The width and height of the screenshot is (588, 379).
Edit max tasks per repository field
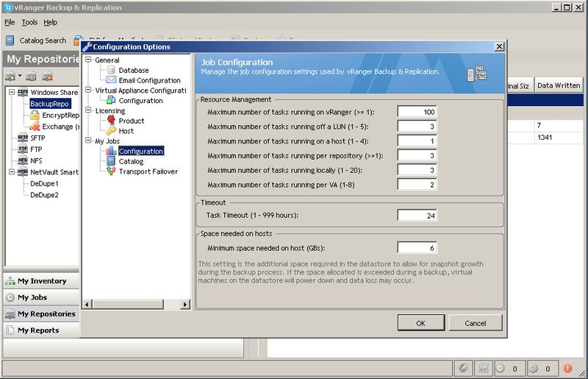click(x=417, y=155)
